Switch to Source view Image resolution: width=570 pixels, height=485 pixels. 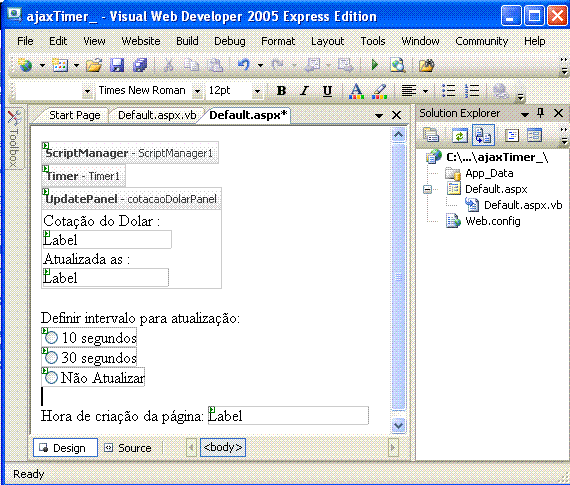[128, 448]
